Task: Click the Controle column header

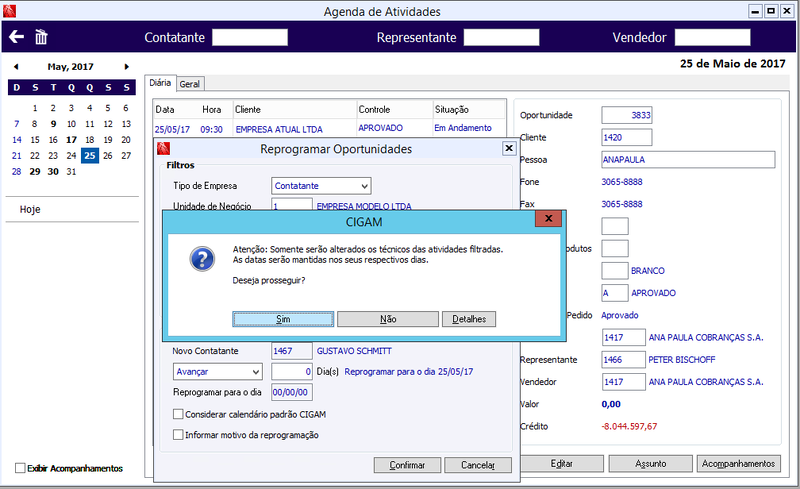Action: (x=394, y=109)
